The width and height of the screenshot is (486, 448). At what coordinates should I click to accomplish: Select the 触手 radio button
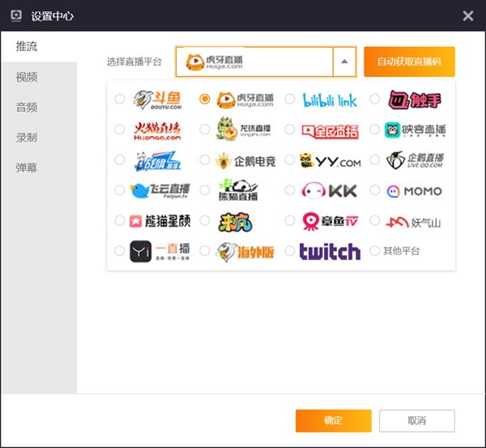[x=375, y=99]
